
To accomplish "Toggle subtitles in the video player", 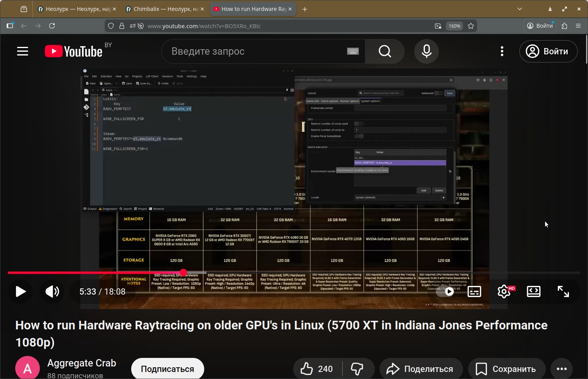I will coord(474,291).
